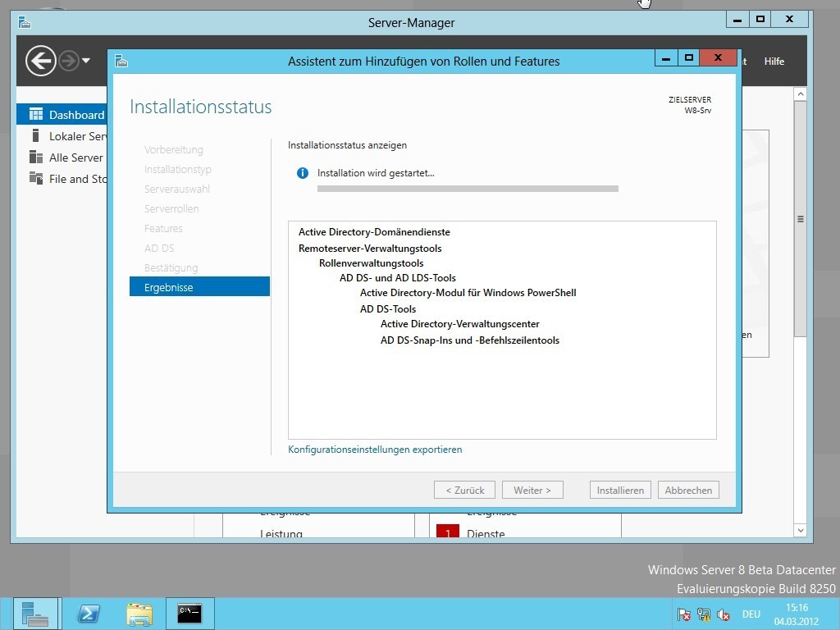Screen dimensions: 840x630
Task: Open the Action Center flag tray icon
Action: 683,614
